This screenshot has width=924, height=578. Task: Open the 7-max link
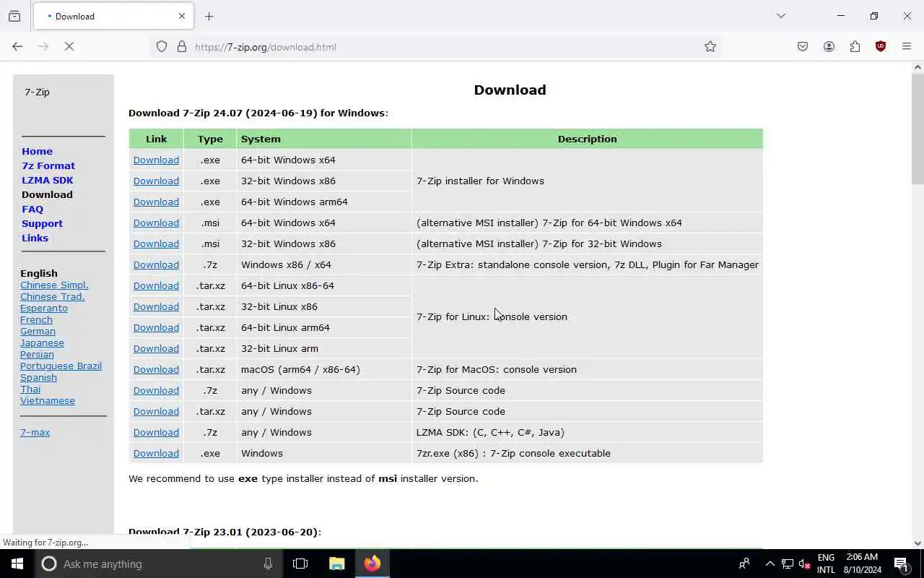[35, 432]
